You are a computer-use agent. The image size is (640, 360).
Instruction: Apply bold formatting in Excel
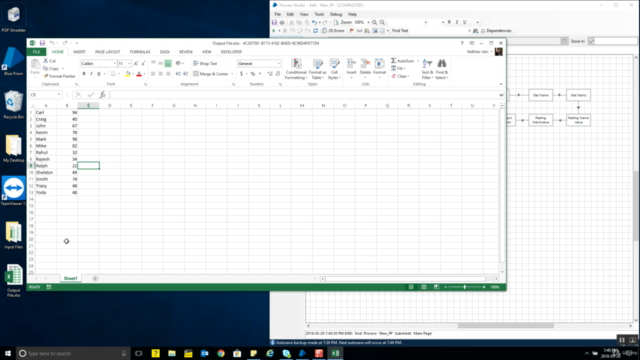pos(84,74)
